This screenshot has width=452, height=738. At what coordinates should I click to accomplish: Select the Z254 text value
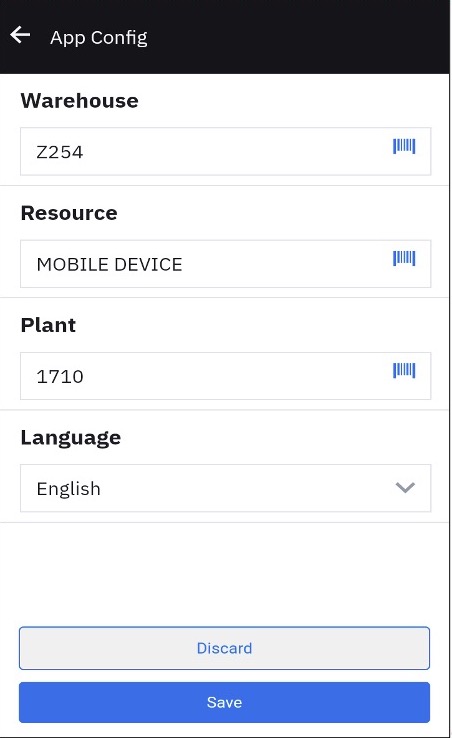click(60, 152)
